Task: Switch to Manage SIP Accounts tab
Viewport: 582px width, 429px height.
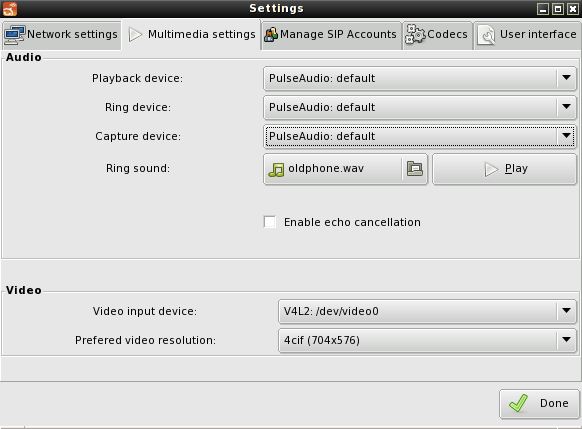Action: tap(331, 35)
